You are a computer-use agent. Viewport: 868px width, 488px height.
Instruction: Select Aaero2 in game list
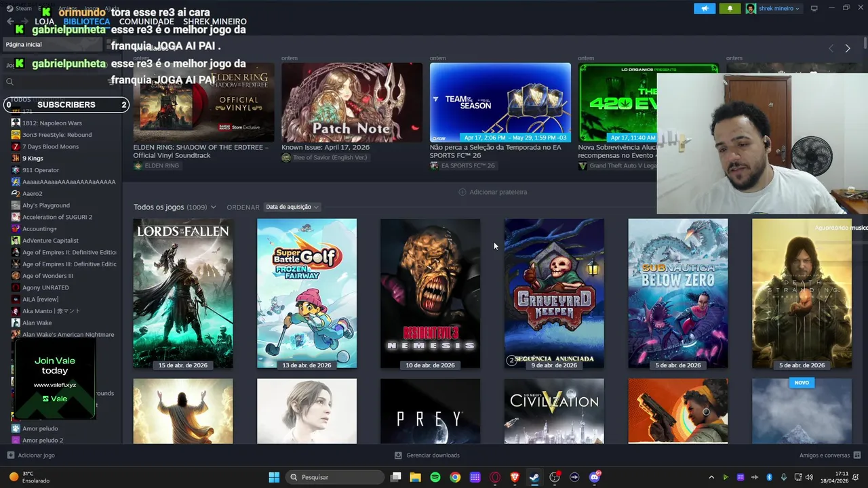pos(32,193)
